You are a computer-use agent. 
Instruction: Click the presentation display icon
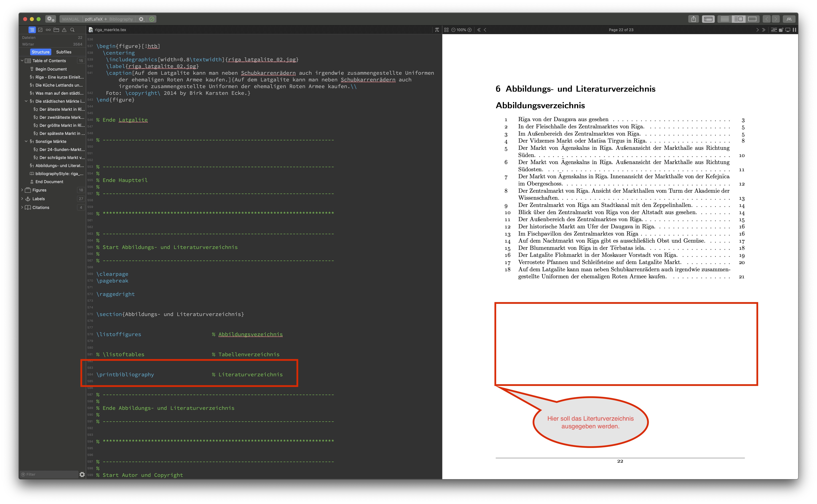[788, 30]
